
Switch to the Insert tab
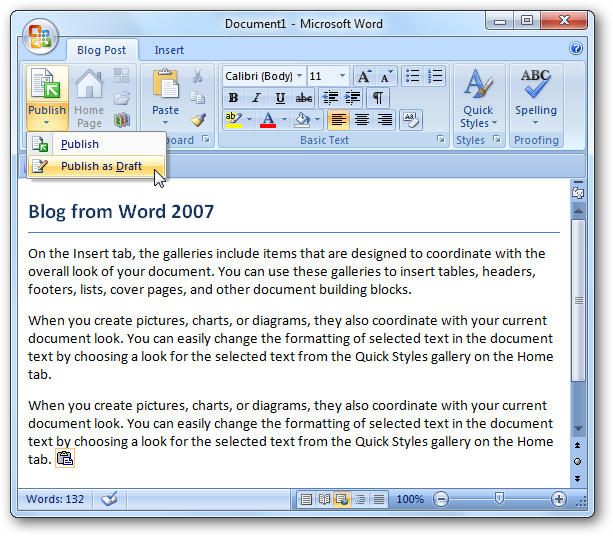tap(169, 50)
